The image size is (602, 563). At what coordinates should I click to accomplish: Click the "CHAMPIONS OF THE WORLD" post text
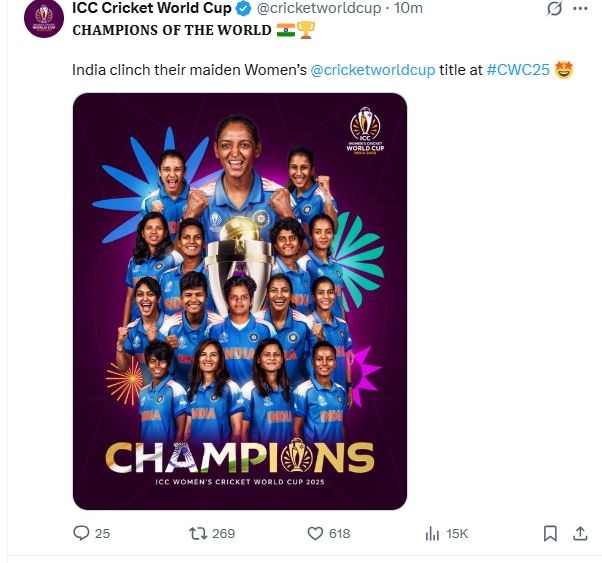pyautogui.click(x=171, y=30)
